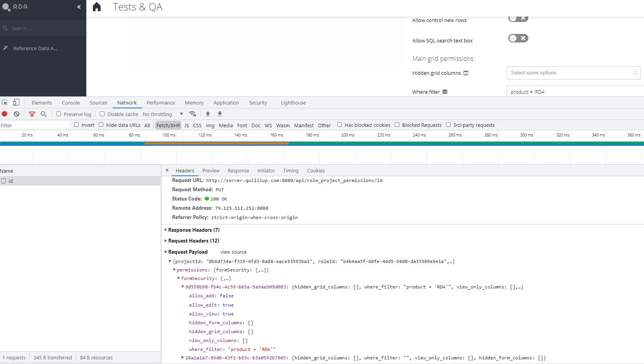Click search icon in Select some options box
This screenshot has width=644, height=364.
pyautogui.click(x=635, y=73)
